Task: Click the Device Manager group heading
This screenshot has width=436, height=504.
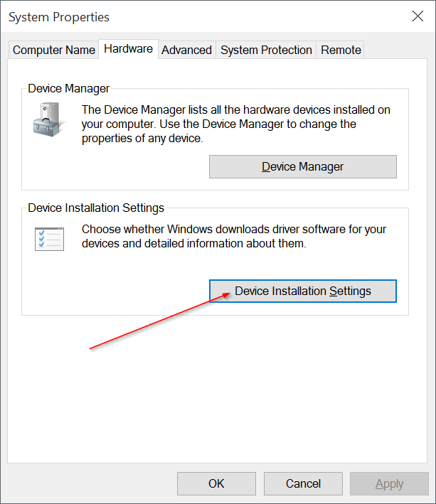Action: point(68,88)
